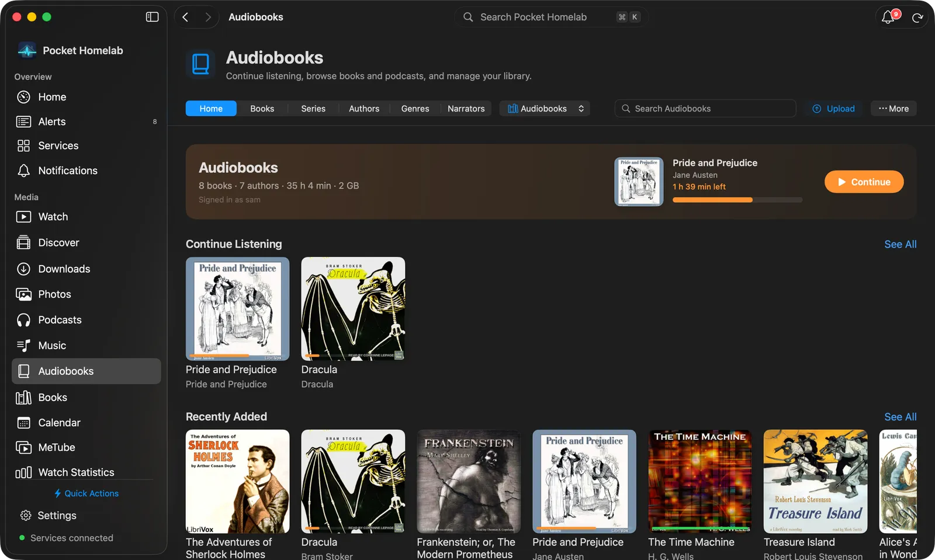Open Notifications in the sidebar

click(86, 171)
